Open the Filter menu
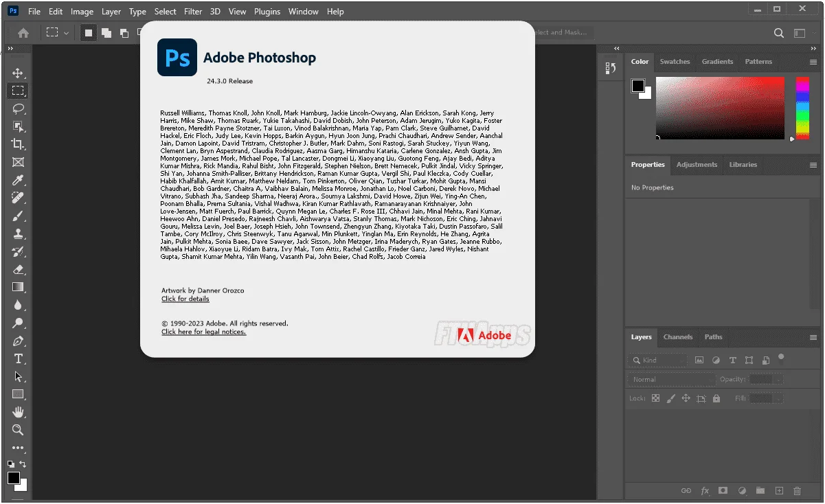This screenshot has height=504, width=825. [x=194, y=12]
